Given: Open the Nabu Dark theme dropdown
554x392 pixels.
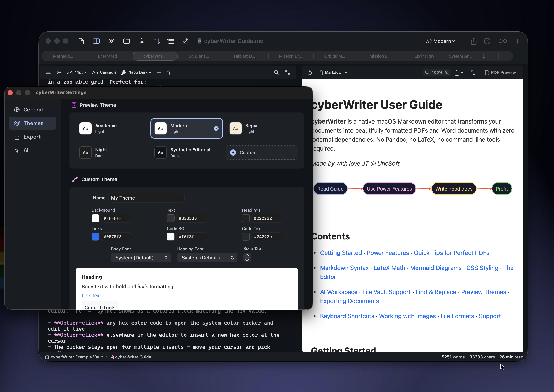Looking at the screenshot, I should click(136, 72).
